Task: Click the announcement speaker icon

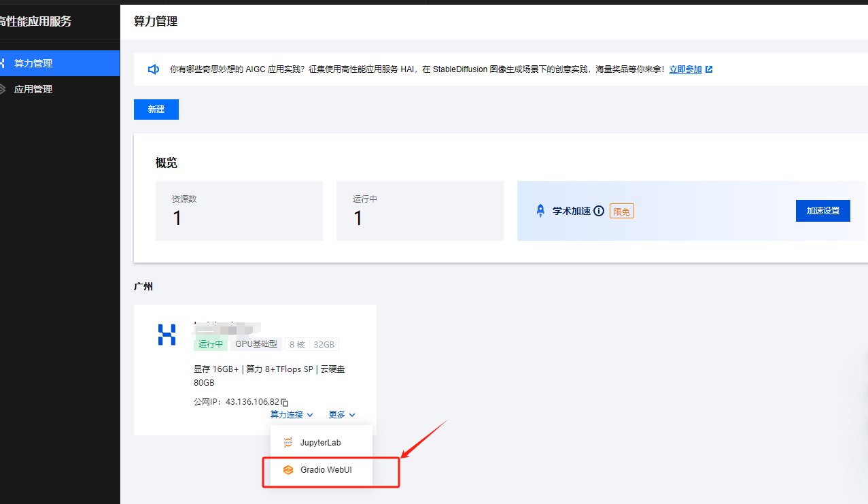Action: click(154, 69)
